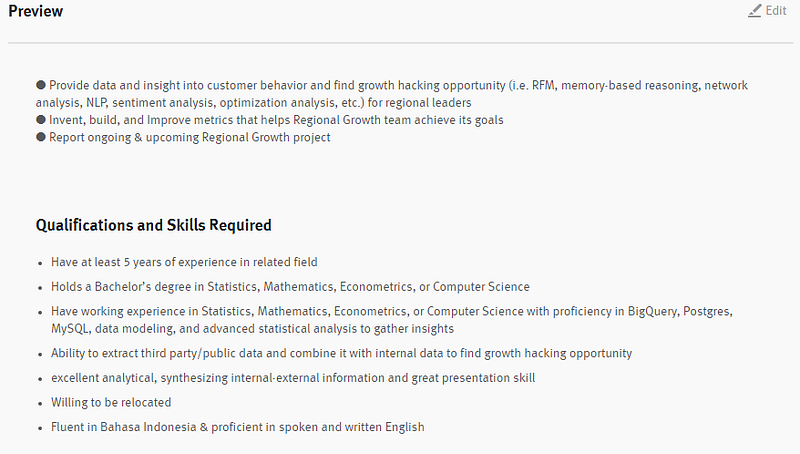Click bullet circle before "Report ongoing & upcoming"
Viewport: 800px width, 454px height.
[41, 138]
